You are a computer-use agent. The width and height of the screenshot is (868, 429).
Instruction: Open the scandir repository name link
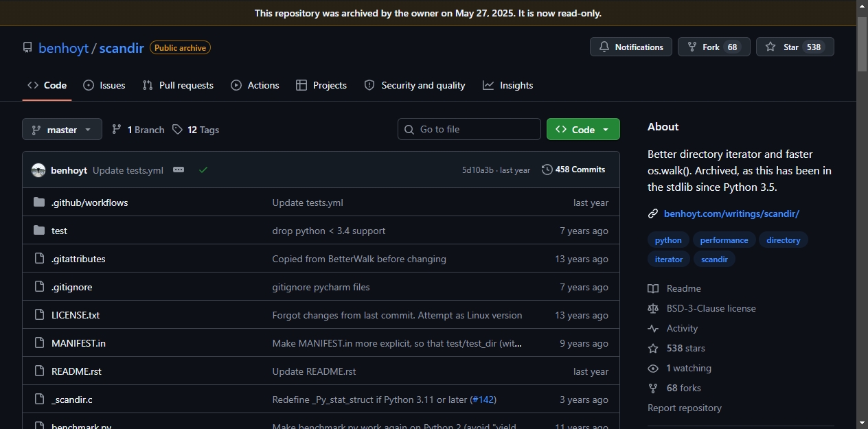click(x=122, y=48)
